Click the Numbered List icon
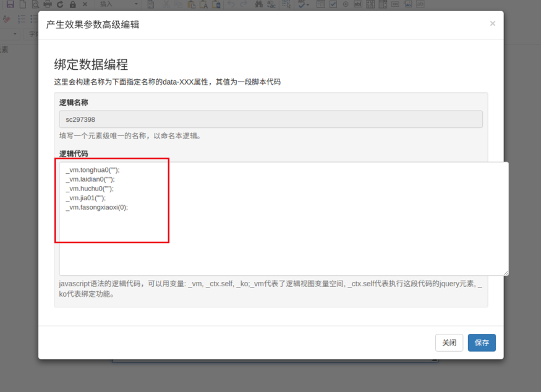 click(x=22, y=19)
